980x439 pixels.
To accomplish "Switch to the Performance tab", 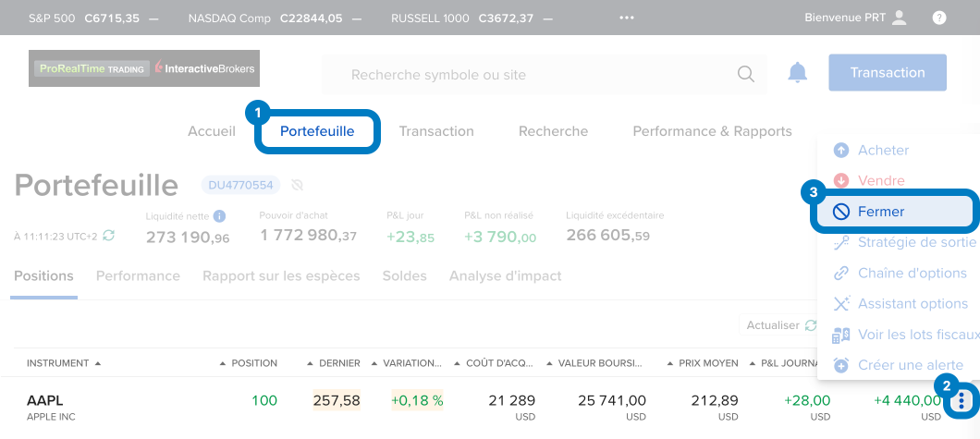I will point(138,275).
